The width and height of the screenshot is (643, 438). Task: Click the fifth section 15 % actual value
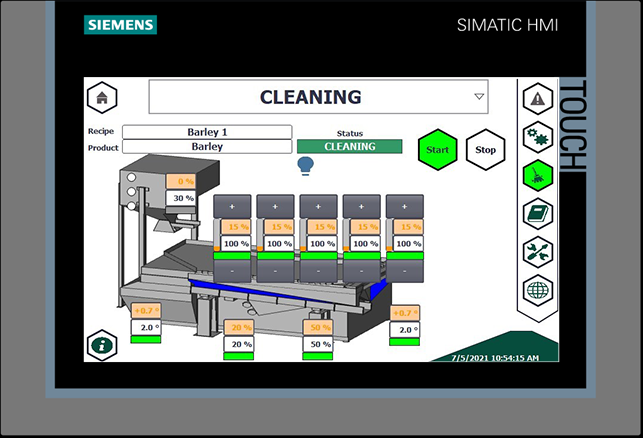click(408, 227)
